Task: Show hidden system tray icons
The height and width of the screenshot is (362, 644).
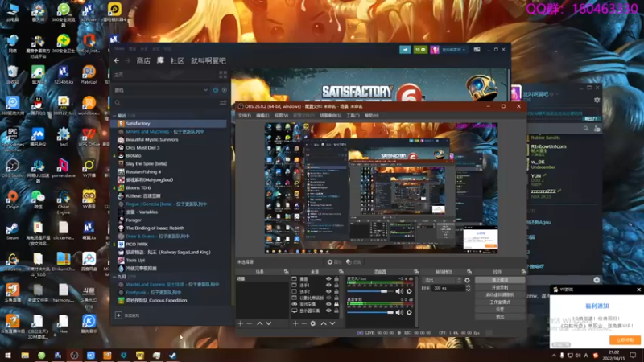Action: (x=554, y=356)
